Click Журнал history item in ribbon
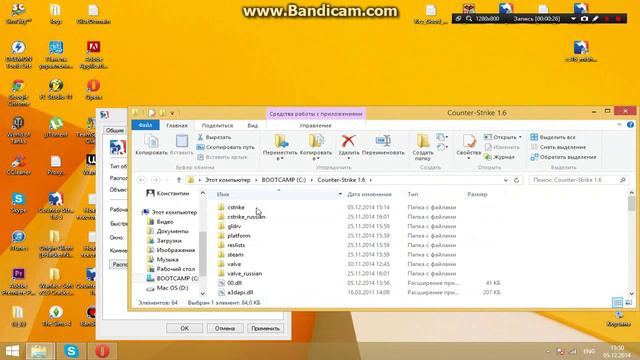640x360 pixels. tap(500, 157)
